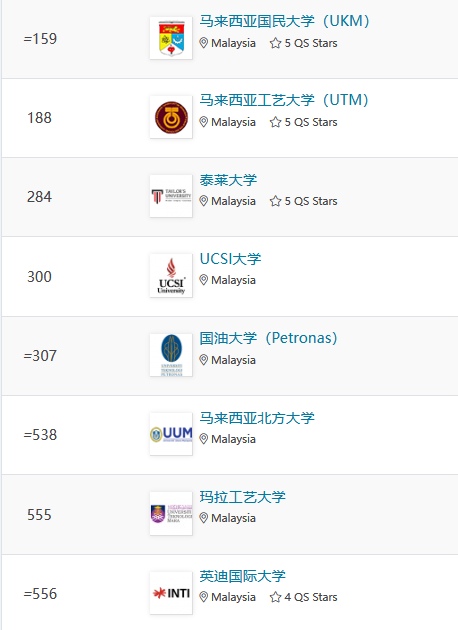Open 马来西亚国民大学 (UKM) link
The height and width of the screenshot is (630, 458).
[284, 21]
